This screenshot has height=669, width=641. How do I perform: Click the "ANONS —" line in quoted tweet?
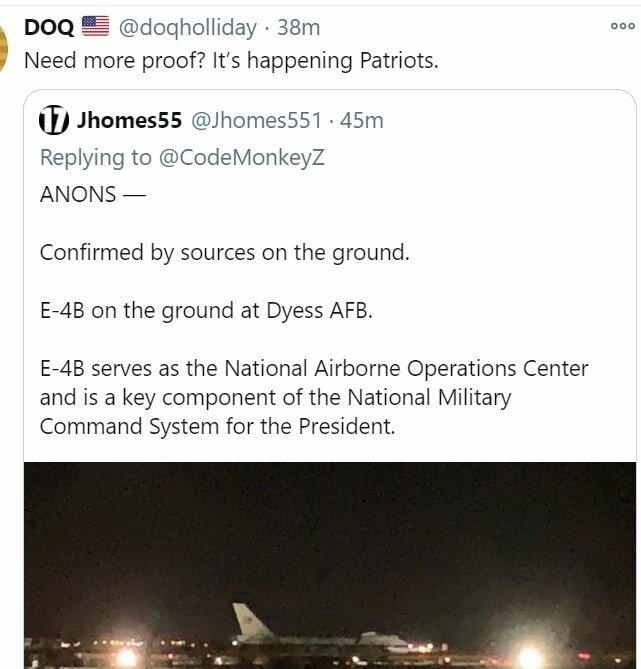tap(92, 194)
